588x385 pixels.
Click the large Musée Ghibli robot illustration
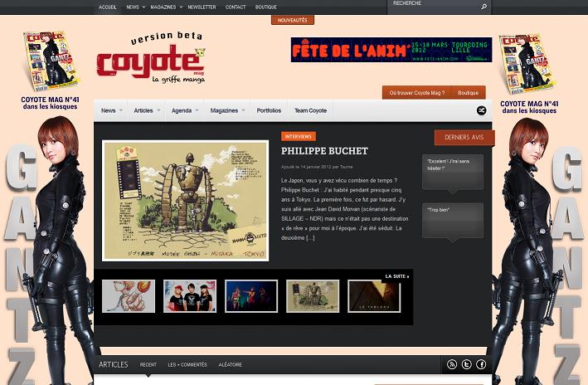(x=185, y=200)
